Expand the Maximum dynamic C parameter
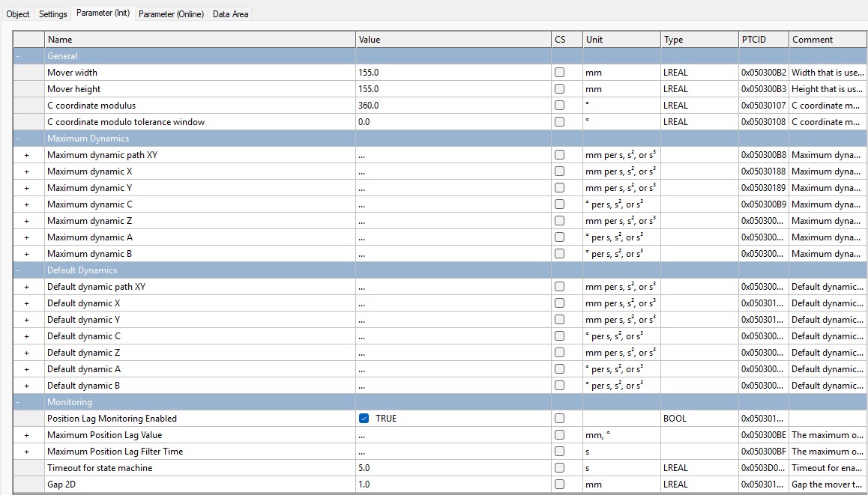The image size is (868, 495). (x=27, y=204)
